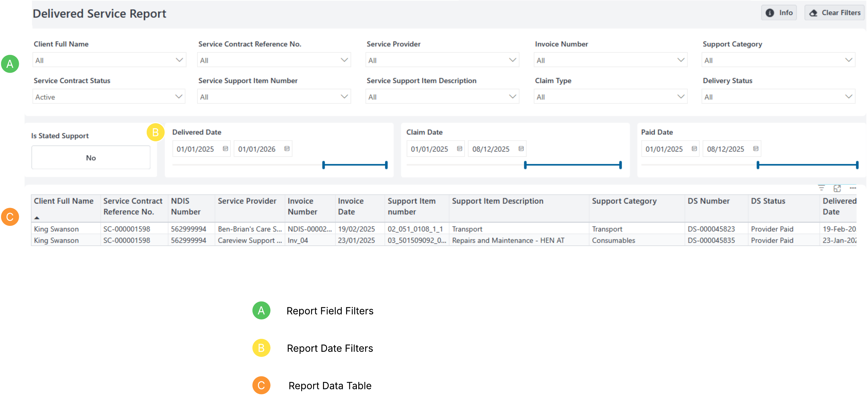
Task: Open calendar for Delivered Date end
Action: pos(287,149)
